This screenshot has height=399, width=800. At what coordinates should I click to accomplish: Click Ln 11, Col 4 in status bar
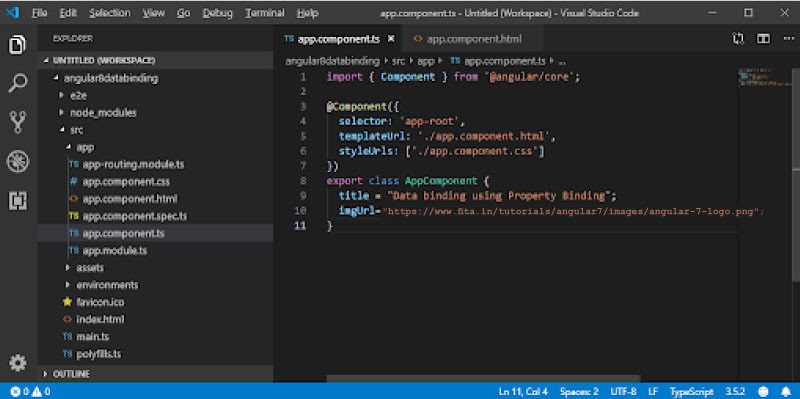pyautogui.click(x=523, y=392)
